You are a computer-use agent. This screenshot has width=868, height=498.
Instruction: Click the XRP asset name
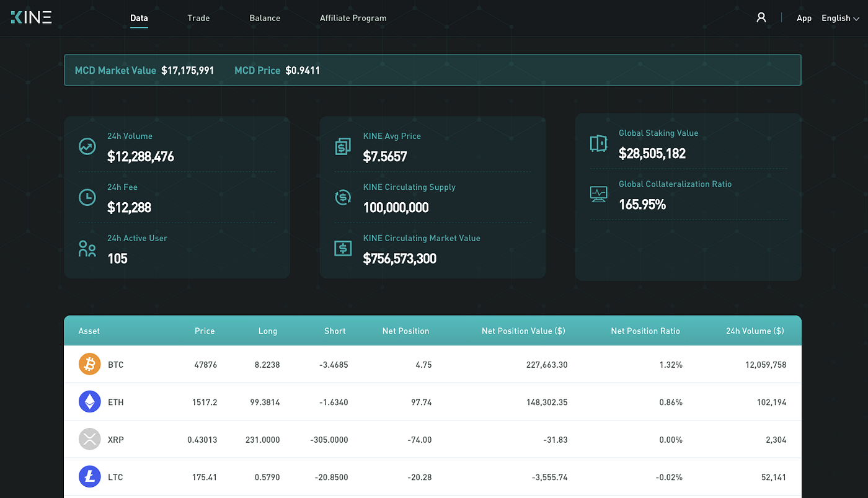[115, 440]
